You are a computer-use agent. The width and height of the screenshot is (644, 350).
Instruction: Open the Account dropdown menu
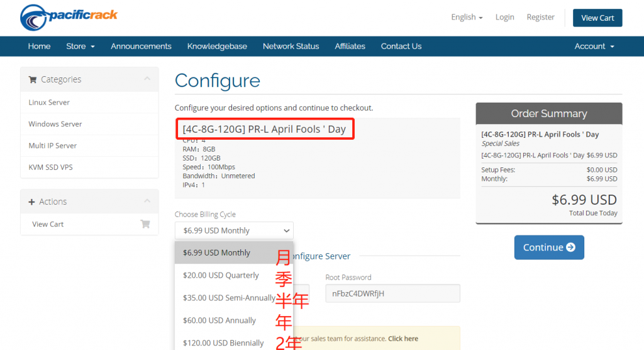click(x=594, y=46)
